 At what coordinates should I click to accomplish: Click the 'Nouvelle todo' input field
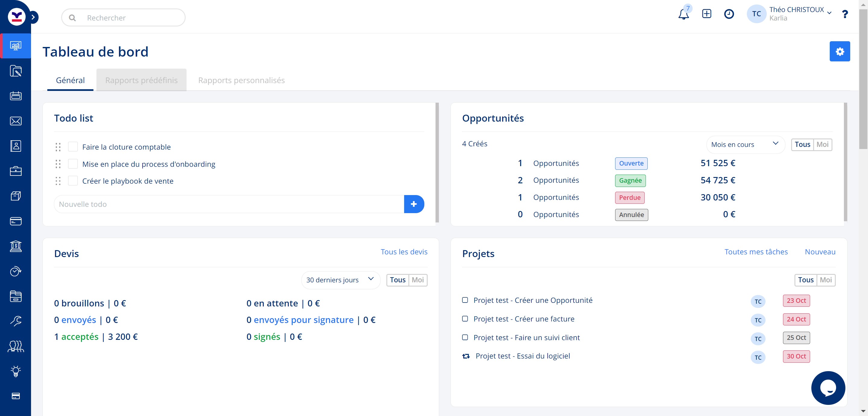229,204
